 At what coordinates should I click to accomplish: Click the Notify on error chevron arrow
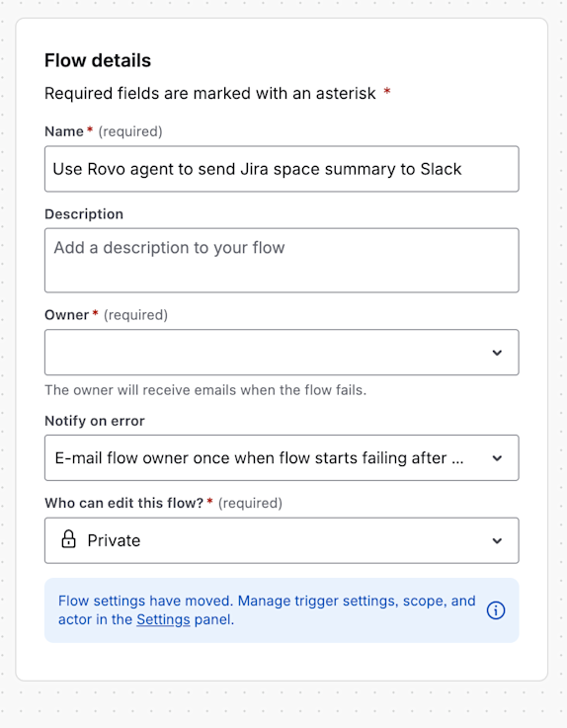point(497,458)
